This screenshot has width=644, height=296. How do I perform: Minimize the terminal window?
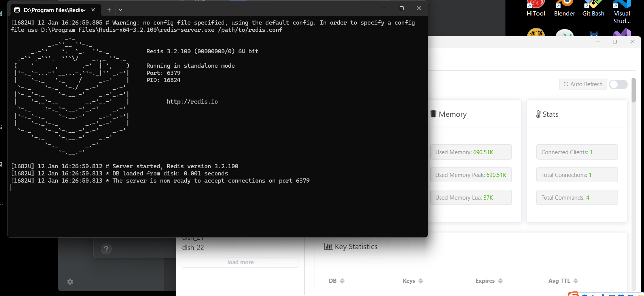click(384, 8)
